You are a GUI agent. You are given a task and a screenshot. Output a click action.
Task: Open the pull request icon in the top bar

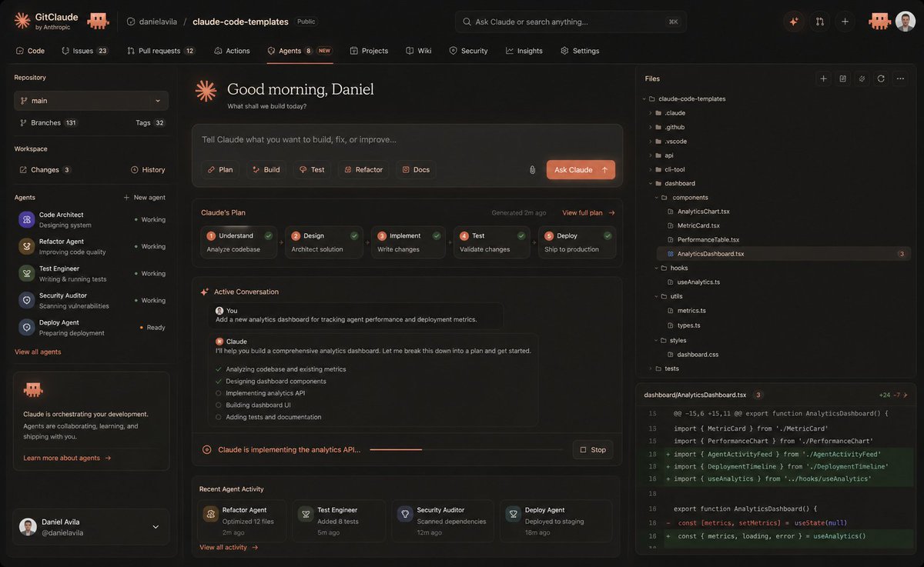tap(819, 22)
